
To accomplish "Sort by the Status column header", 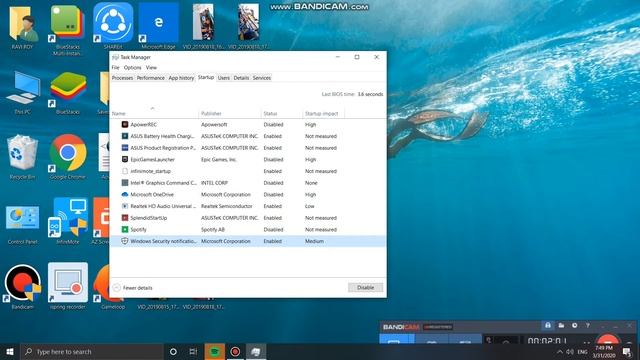I will [282, 113].
